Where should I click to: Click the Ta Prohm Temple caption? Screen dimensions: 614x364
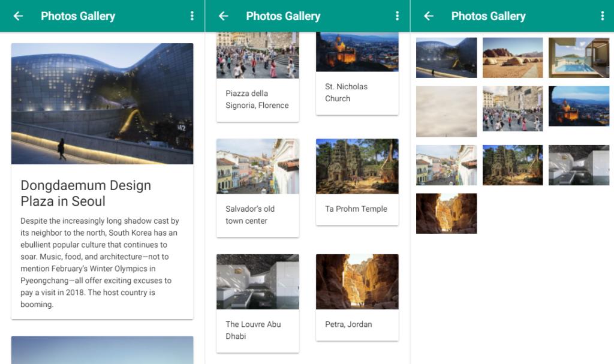[356, 209]
